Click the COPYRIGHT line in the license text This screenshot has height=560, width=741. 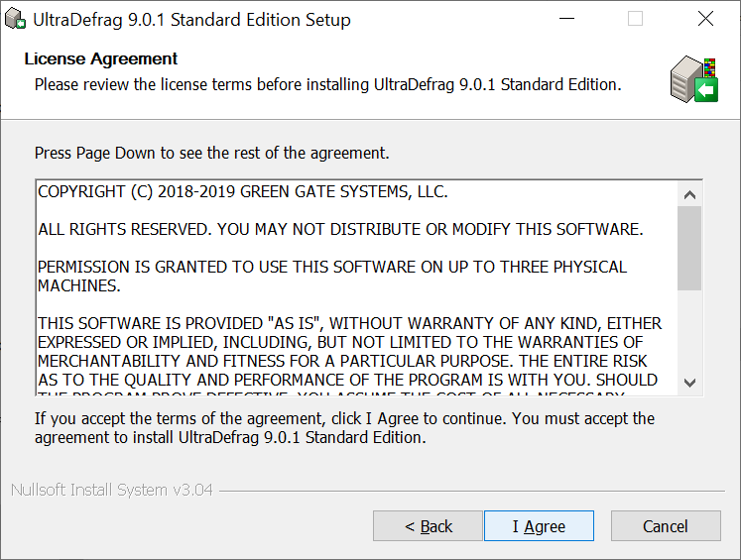[242, 191]
